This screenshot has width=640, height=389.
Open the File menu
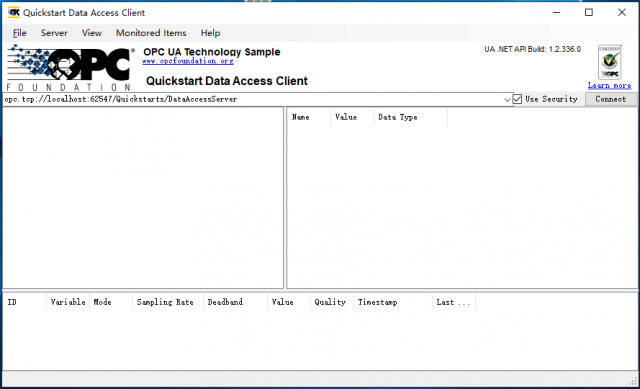(20, 33)
